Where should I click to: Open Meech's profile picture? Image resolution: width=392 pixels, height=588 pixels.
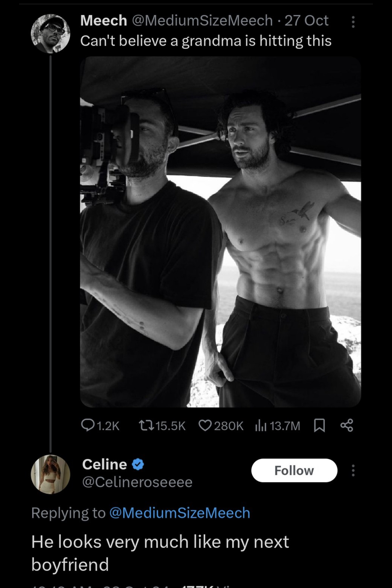[51, 34]
